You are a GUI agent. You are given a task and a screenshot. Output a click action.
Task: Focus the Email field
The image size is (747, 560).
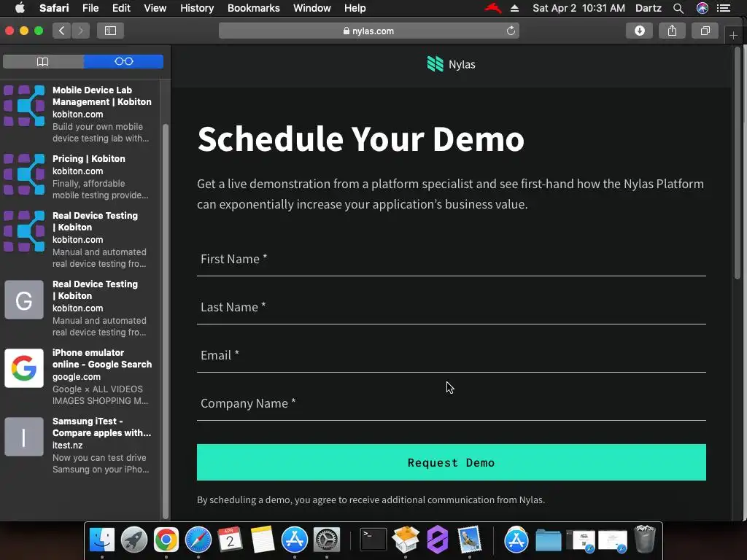coord(451,356)
